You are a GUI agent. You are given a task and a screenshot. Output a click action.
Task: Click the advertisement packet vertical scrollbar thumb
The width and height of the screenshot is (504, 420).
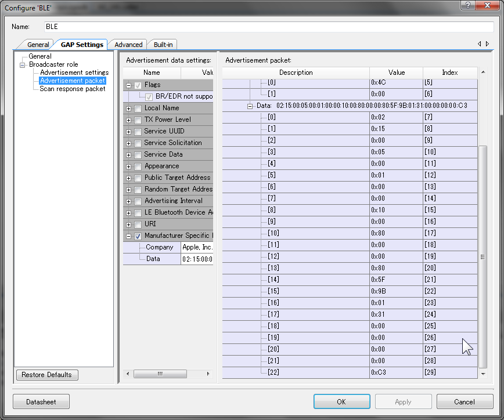(x=483, y=257)
